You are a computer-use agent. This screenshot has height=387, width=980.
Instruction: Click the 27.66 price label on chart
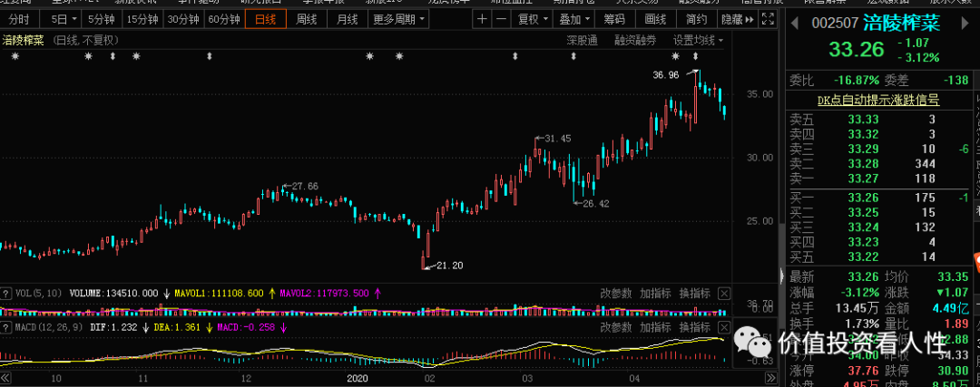305,186
